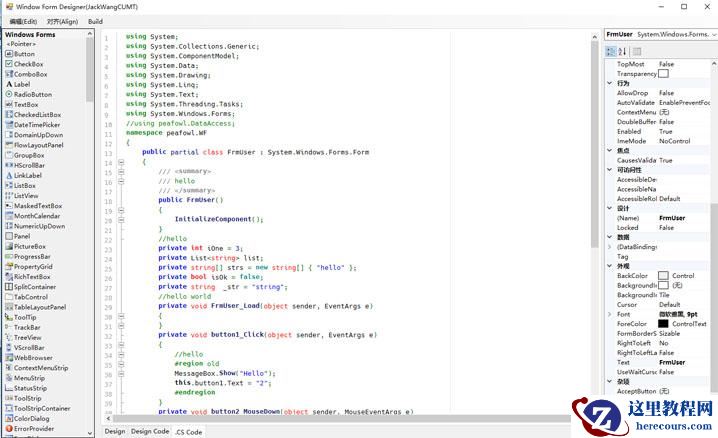The width and height of the screenshot is (718, 438).
Task: Select the PictureBox control
Action: (25, 246)
